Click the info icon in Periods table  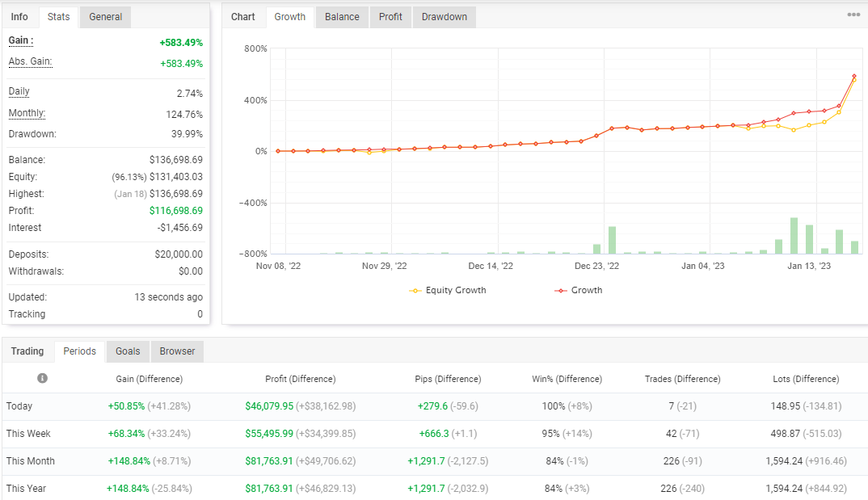pos(42,378)
